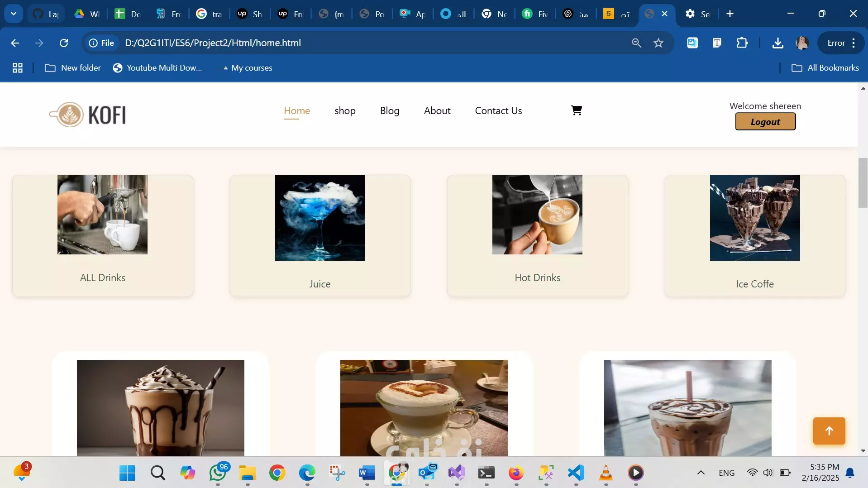Expand the tab search dropdown

(14, 14)
